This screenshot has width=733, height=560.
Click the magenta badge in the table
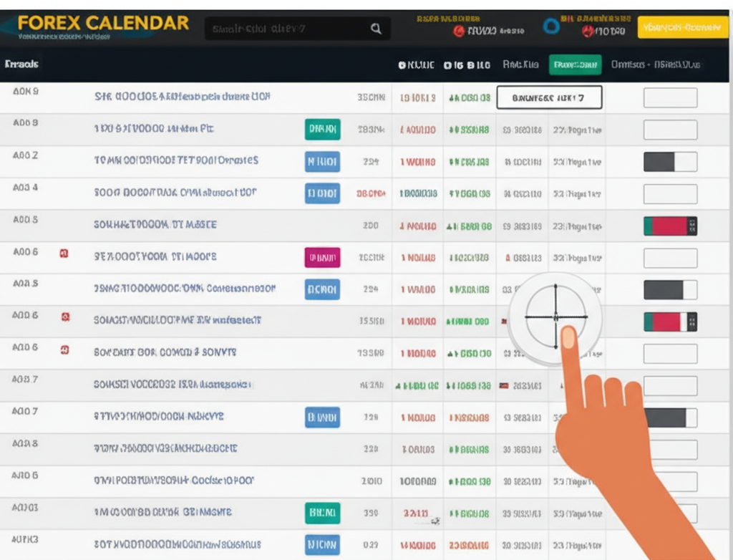click(322, 257)
